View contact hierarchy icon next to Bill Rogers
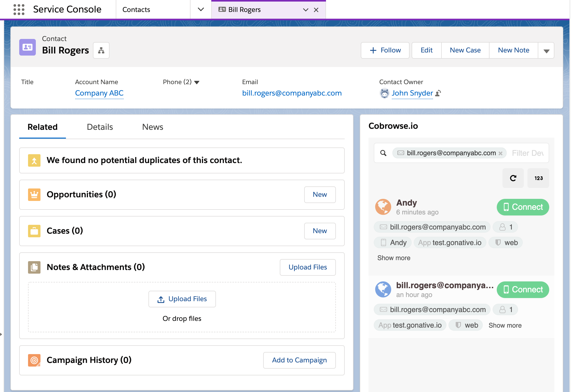 pos(101,50)
